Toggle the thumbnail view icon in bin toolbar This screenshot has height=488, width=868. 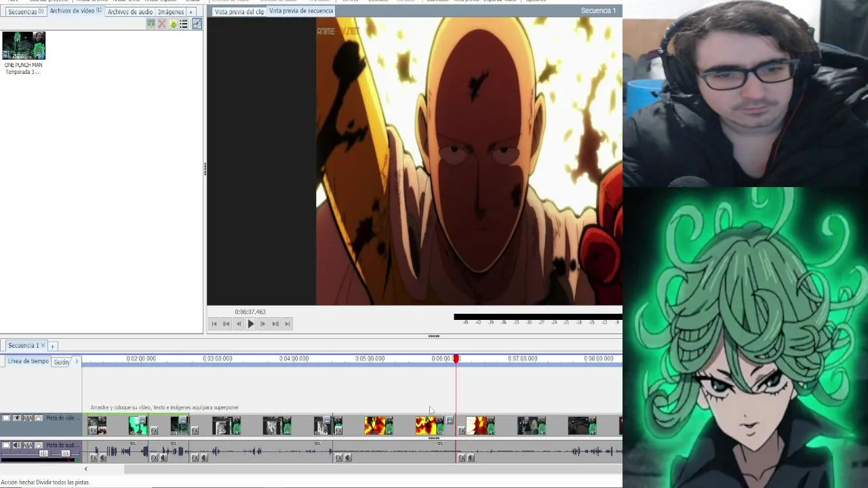197,24
